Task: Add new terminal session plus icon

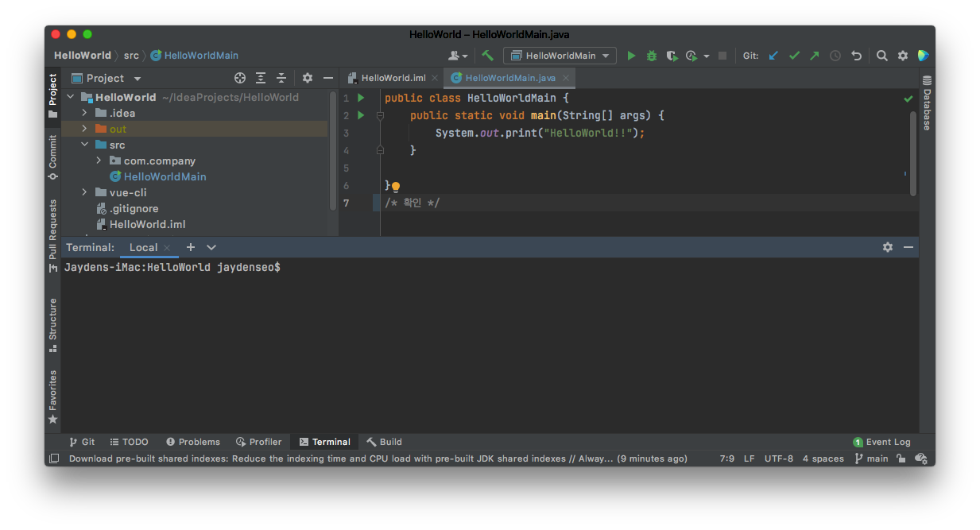Action: tap(191, 247)
